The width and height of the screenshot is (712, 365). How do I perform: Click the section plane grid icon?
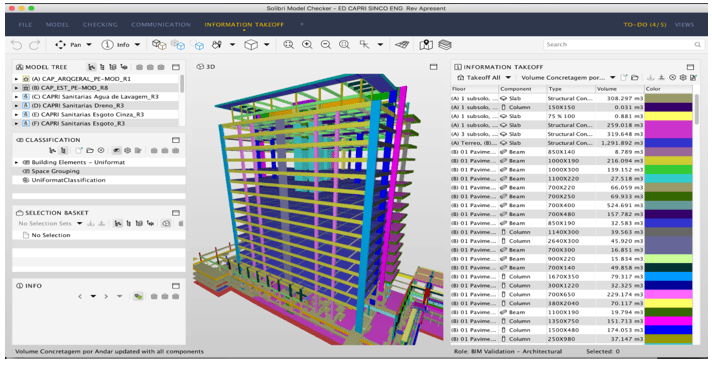click(x=402, y=44)
